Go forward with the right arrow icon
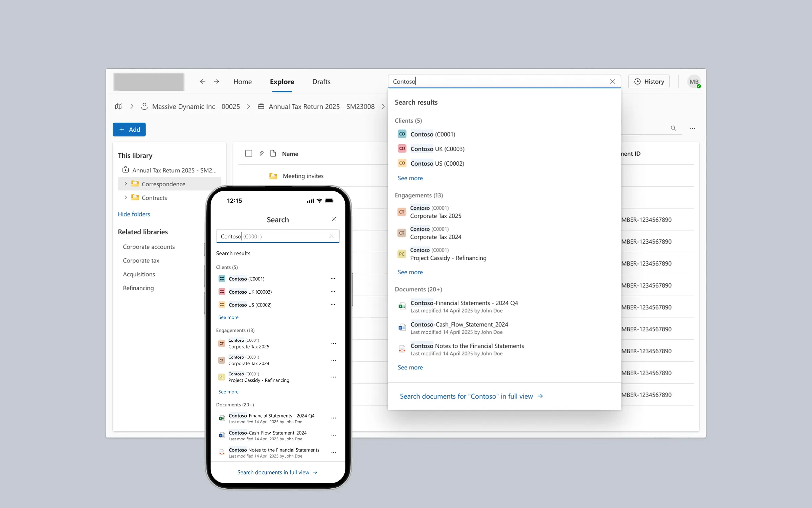This screenshot has height=508, width=812. pyautogui.click(x=217, y=82)
